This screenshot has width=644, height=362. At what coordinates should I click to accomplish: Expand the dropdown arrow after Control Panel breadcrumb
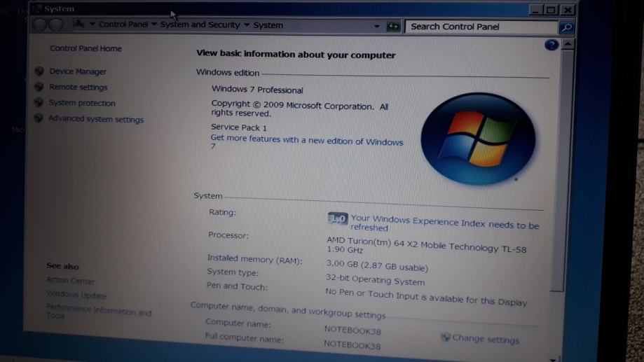(154, 25)
